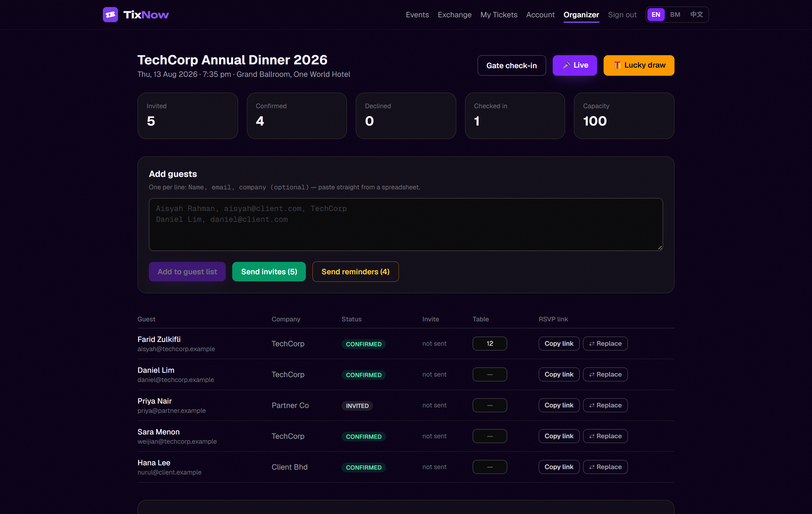Click the Checked in stat card
The height and width of the screenshot is (514, 812).
[x=515, y=116]
